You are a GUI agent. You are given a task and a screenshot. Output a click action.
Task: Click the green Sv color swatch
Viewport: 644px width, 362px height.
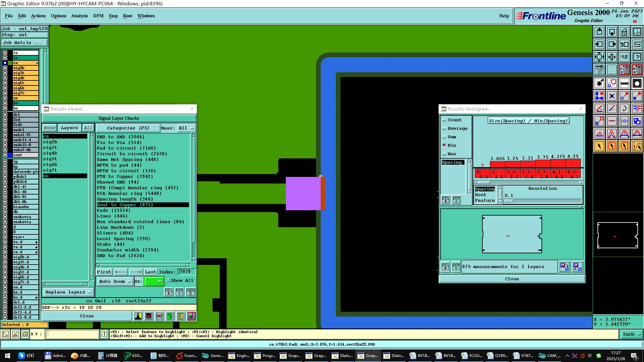[x=154, y=282]
